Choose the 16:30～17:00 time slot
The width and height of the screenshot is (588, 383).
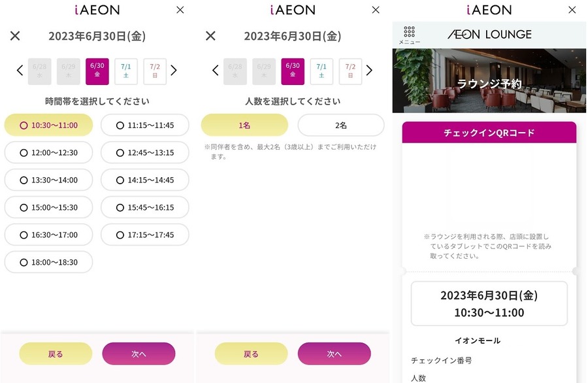point(48,235)
